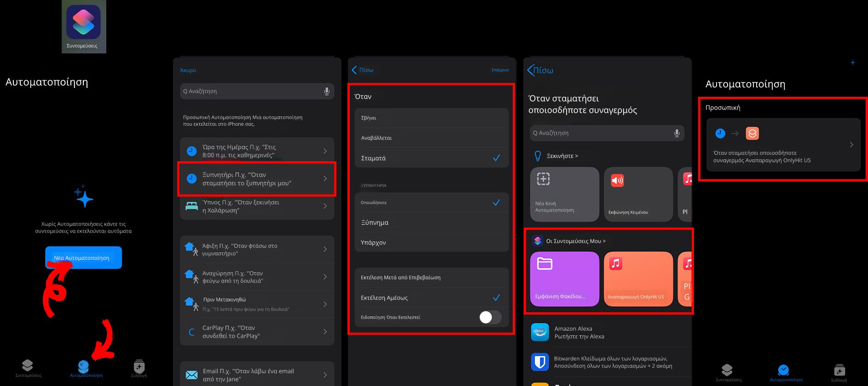
Task: Select the Εμφάνιση Φακέλου purple shortcut tile
Action: (564, 279)
